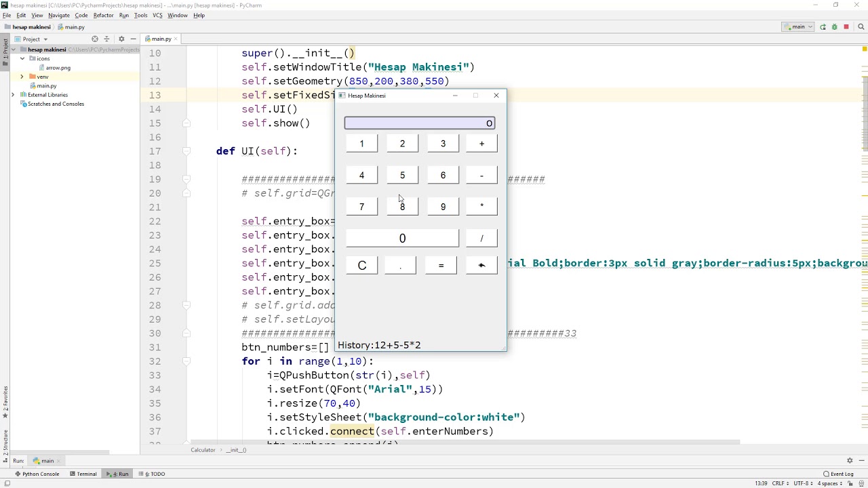This screenshot has width=868, height=488.
Task: Open the Code menu
Action: click(81, 15)
